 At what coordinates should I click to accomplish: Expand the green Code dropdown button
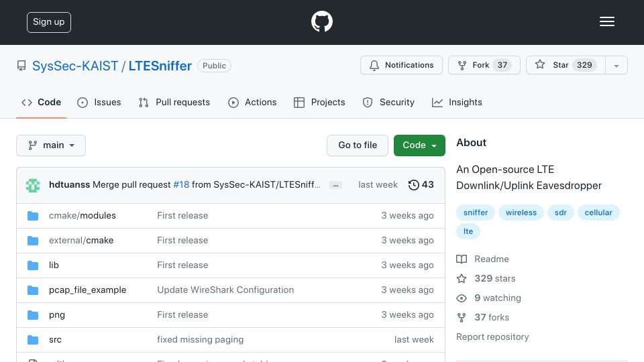[x=419, y=145]
